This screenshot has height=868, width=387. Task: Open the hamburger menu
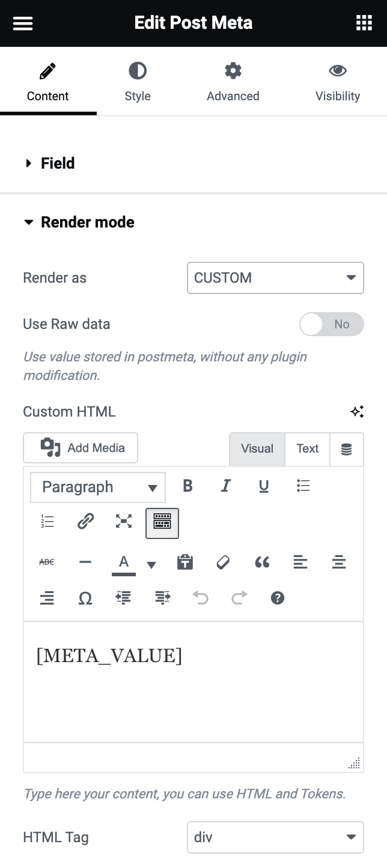[x=23, y=23]
